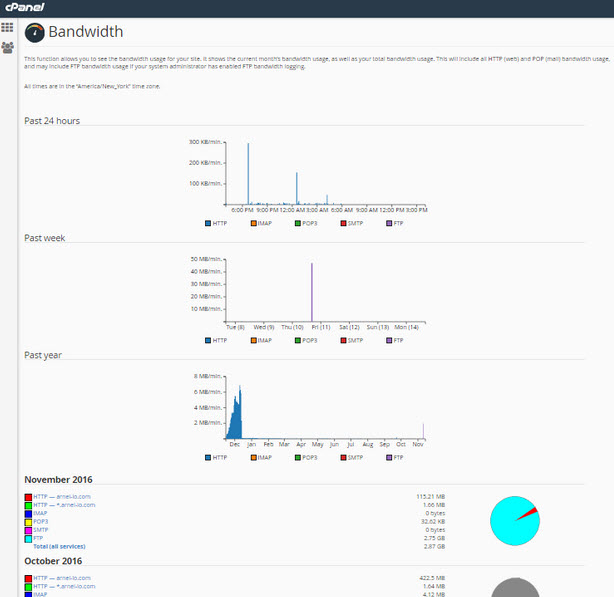Viewport: 614px width, 597px height.
Task: Toggle HTTP legend in Past year chart
Action: [x=216, y=457]
